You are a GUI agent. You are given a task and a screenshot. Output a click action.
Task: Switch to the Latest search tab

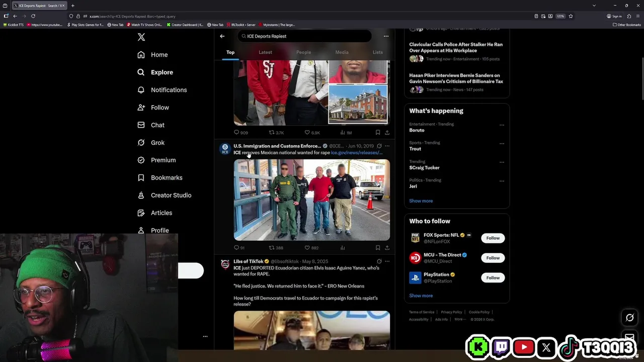tap(265, 52)
